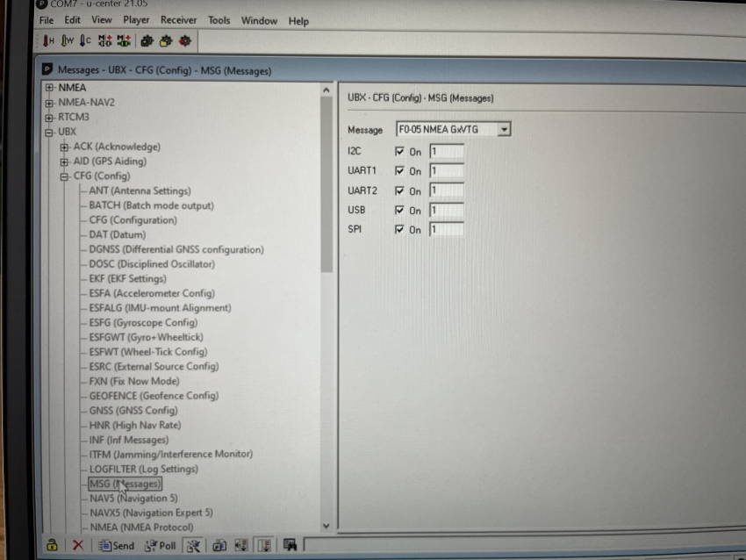Toggle the USB On checkbox

click(x=399, y=210)
